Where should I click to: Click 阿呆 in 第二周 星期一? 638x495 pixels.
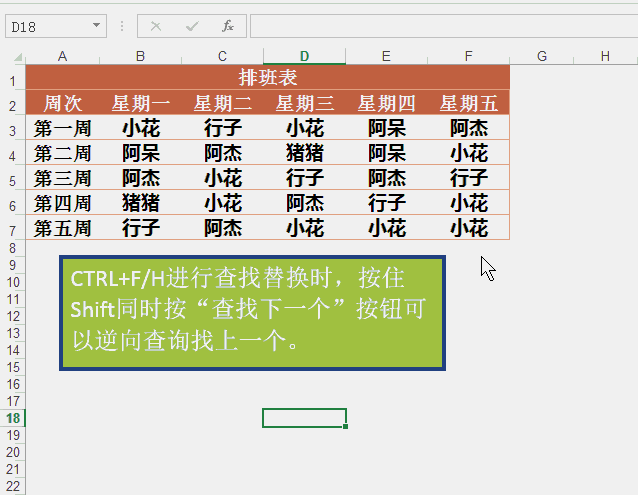pyautogui.click(x=140, y=153)
